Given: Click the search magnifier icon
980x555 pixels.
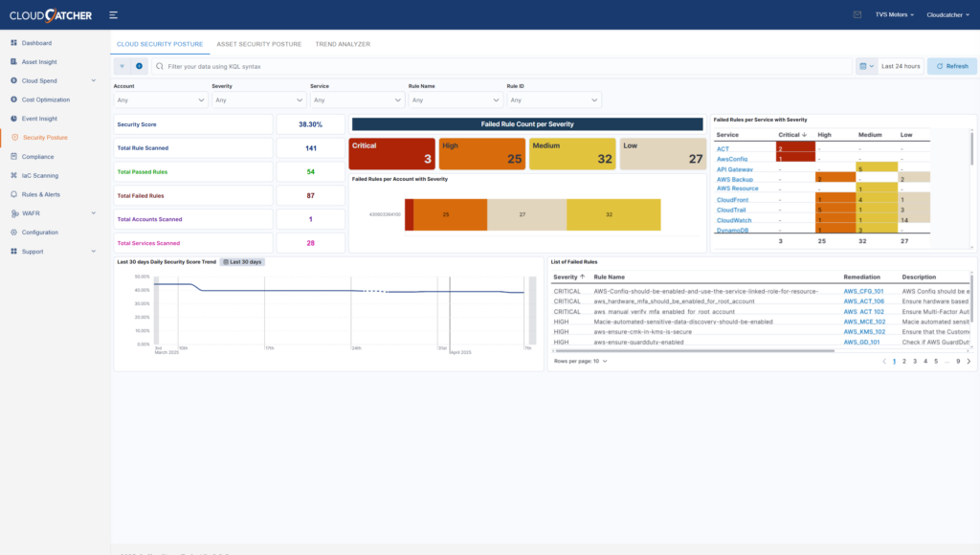Looking at the screenshot, I should tap(160, 66).
